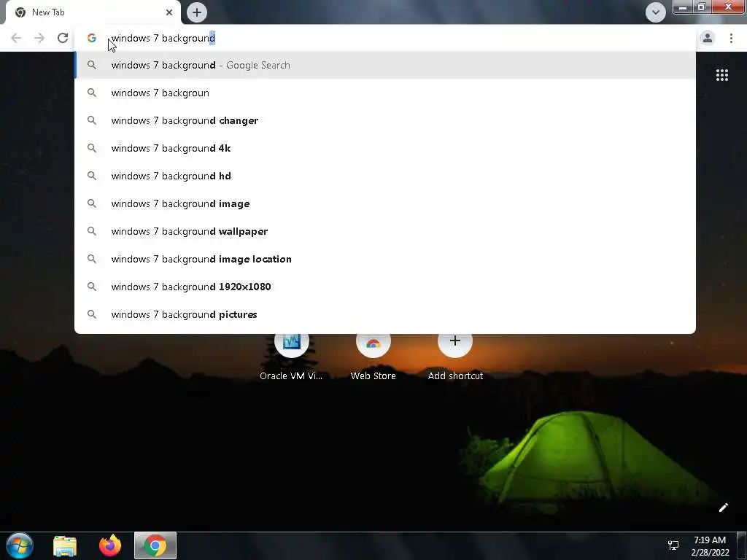Choose 'windows 7 background hd' suggestion

tap(385, 176)
